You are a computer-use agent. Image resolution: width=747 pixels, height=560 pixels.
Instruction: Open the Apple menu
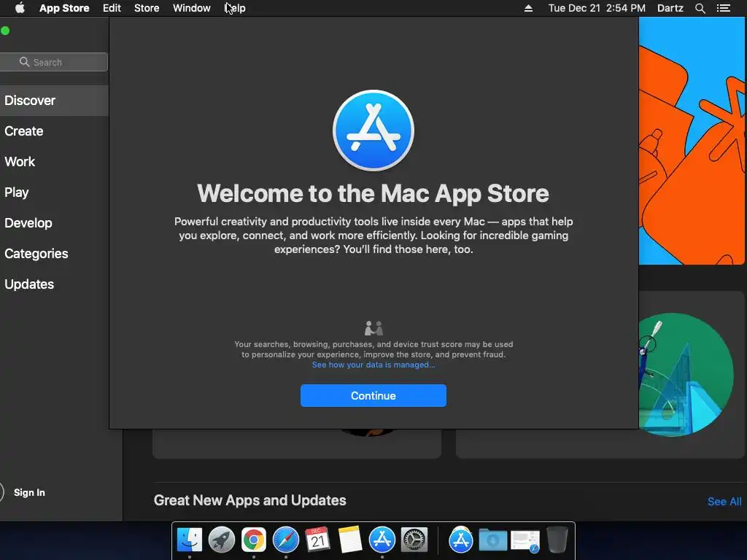[x=20, y=8]
